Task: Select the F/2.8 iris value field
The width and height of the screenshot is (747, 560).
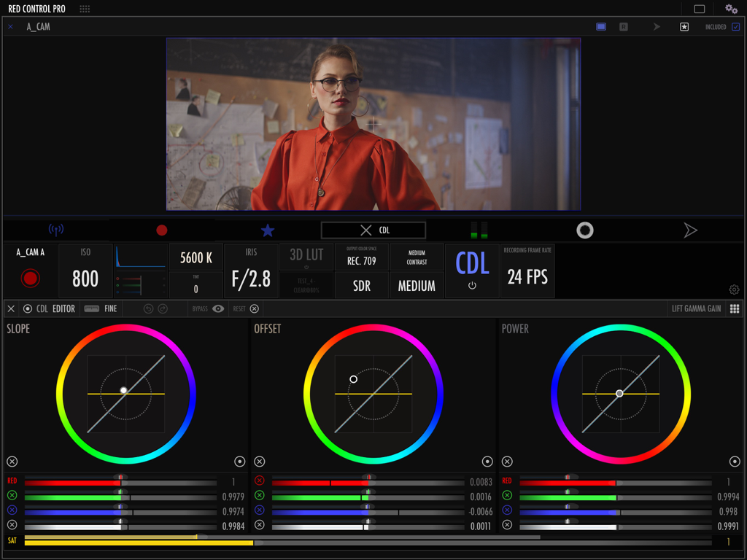Action: 251,279
